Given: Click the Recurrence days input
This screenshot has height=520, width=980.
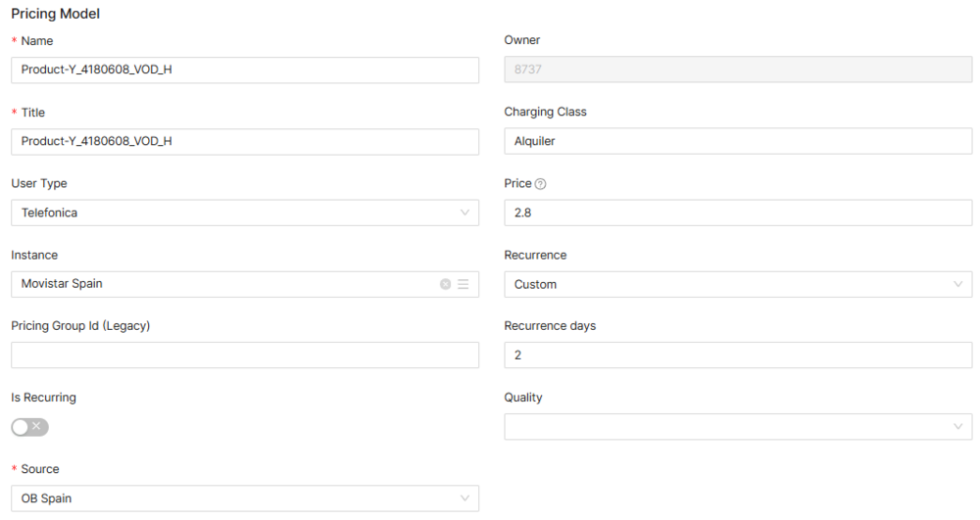Looking at the screenshot, I should (737, 355).
